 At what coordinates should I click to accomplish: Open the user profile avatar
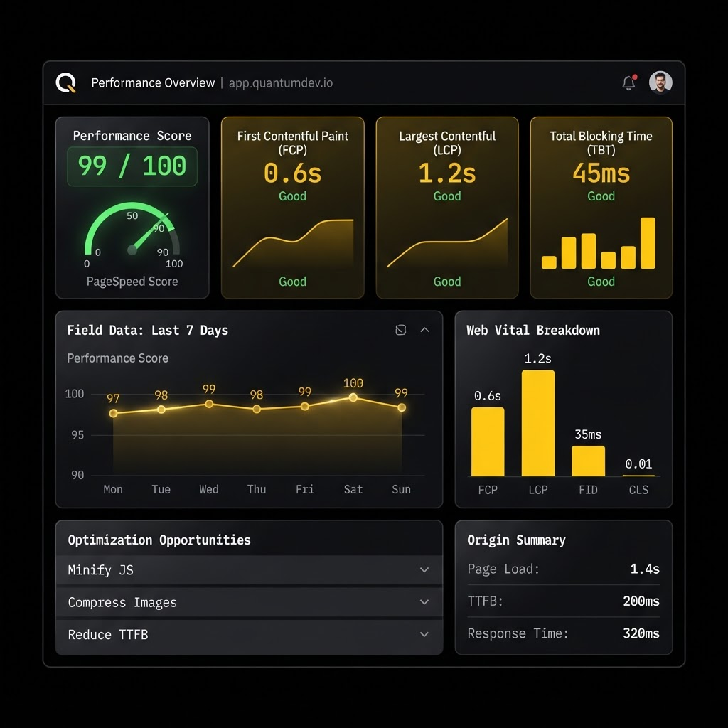(660, 82)
